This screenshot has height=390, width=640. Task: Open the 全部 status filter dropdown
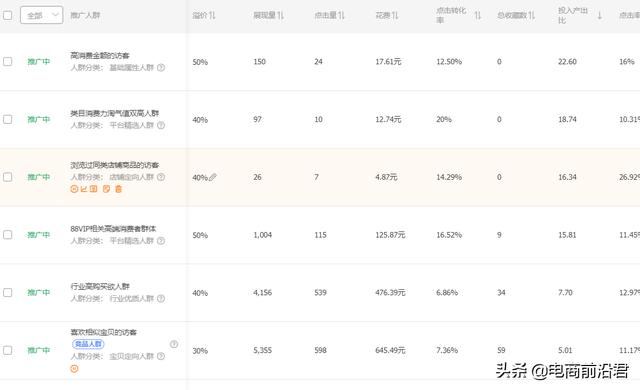point(42,16)
